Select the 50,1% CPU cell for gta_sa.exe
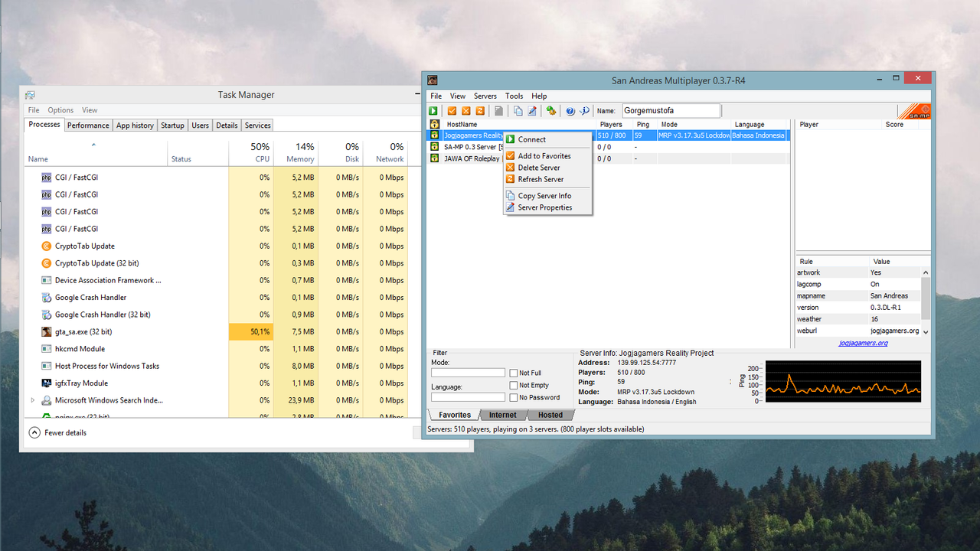 (251, 332)
